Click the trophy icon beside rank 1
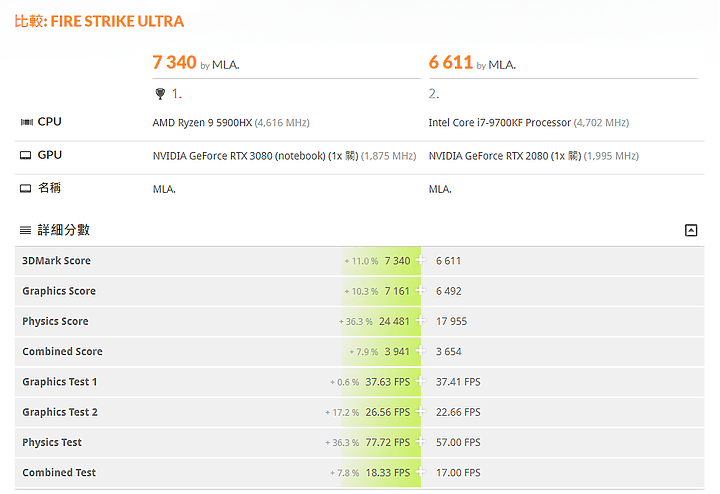This screenshot has width=720, height=494. click(x=160, y=94)
